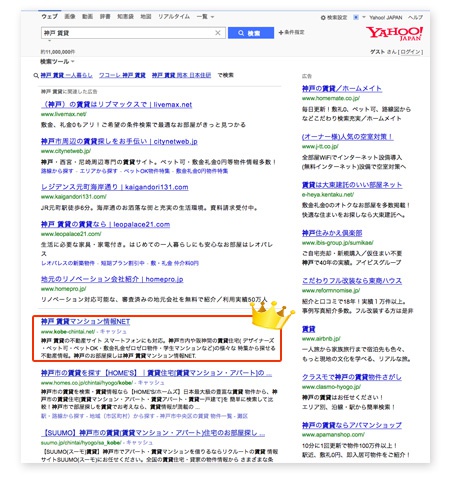453x488 pixels.
Task: Click the www.apamanshop.com green URL
Action: pos(333,435)
